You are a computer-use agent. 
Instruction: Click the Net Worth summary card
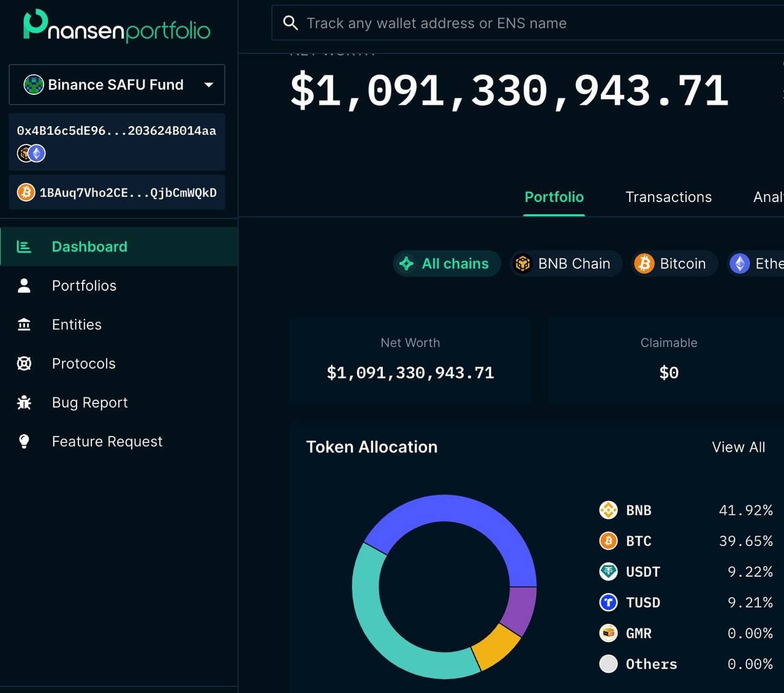pos(410,360)
